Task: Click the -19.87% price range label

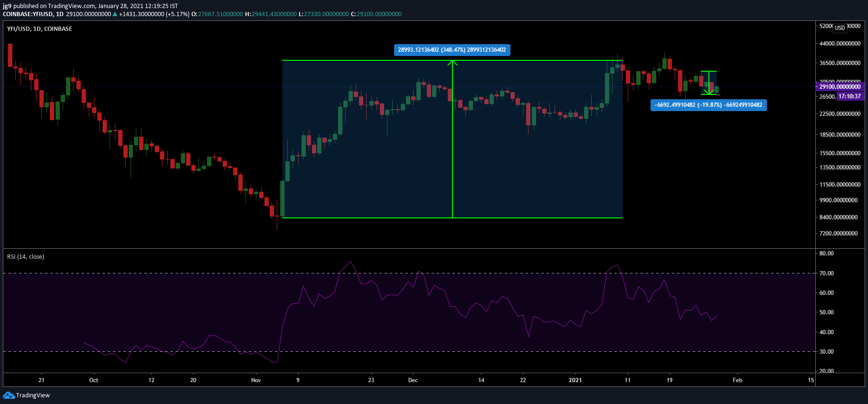Action: coord(708,105)
